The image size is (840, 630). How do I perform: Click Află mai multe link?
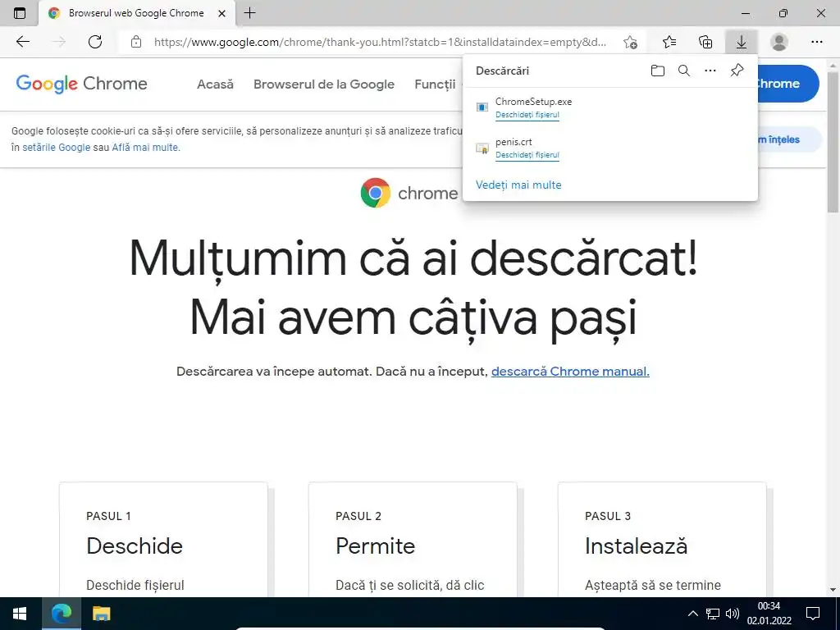pyautogui.click(x=146, y=148)
